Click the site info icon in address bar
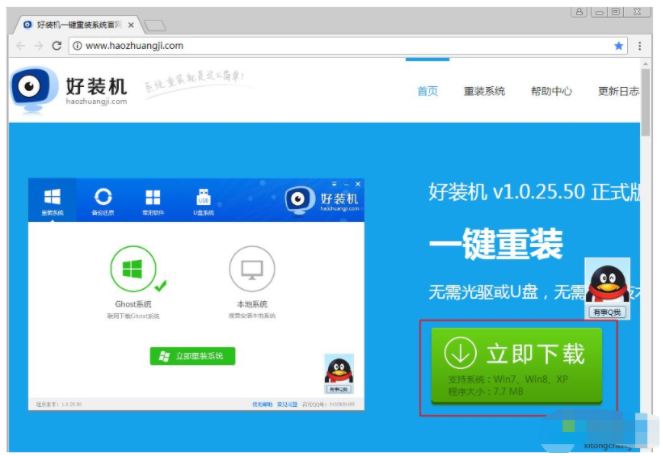This screenshot has height=456, width=664. click(77, 46)
